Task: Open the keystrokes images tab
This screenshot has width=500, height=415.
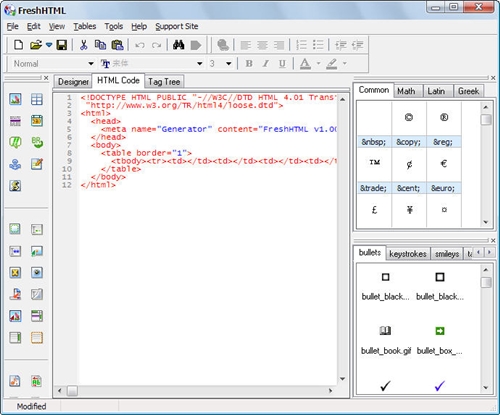Action: (408, 254)
